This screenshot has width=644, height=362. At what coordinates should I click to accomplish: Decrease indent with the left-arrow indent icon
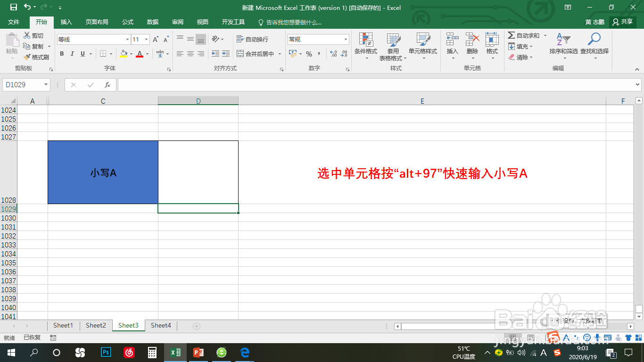click(x=215, y=54)
